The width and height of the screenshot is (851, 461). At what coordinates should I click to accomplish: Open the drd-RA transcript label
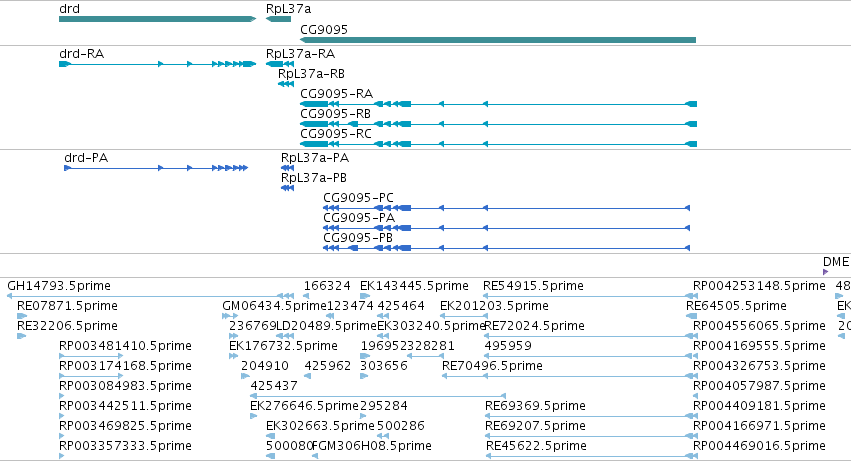pyautogui.click(x=81, y=54)
